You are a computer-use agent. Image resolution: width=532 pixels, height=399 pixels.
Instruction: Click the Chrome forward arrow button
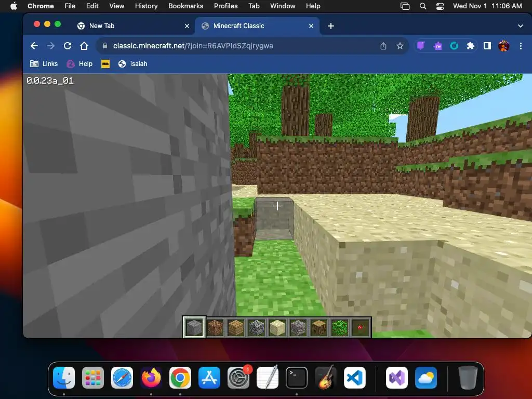50,46
